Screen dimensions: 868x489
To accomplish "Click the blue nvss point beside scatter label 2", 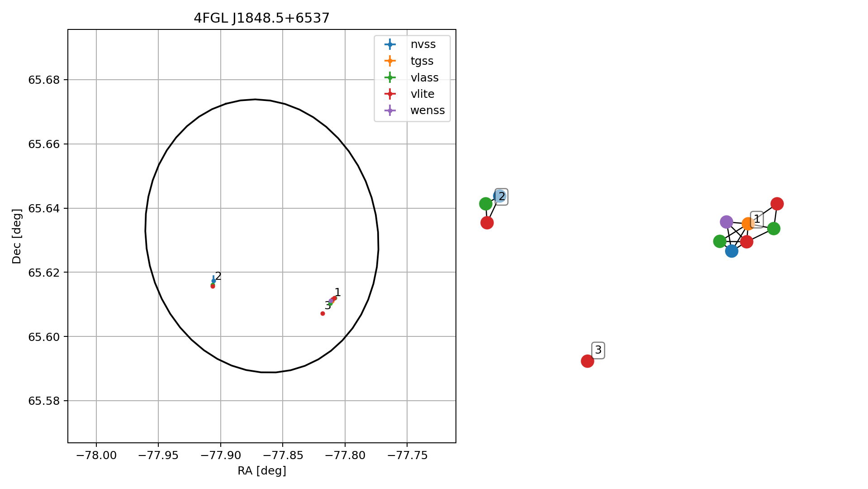I will (x=213, y=281).
